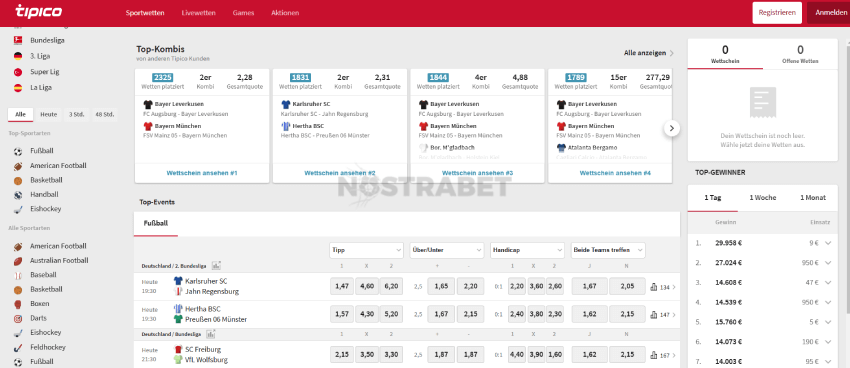Select the Heute time filter
Screen dimensions: 850x368
click(49, 114)
